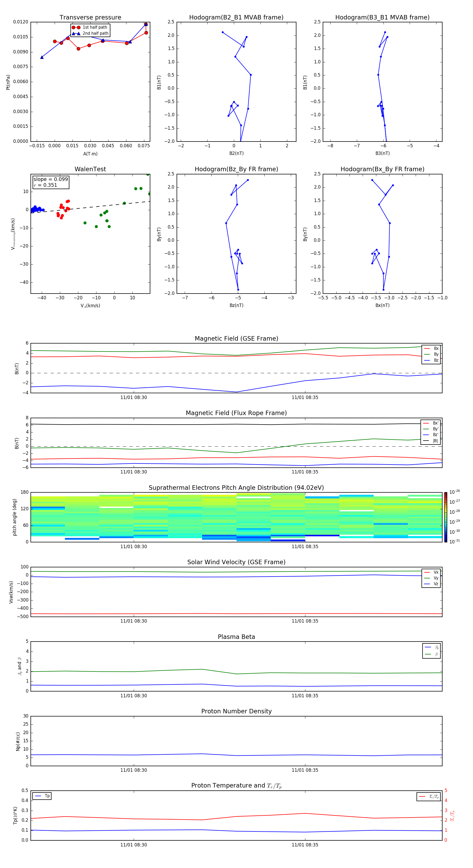
Task: Click the 'Vsw(km/s)' y-axis label
Action: click(11, 592)
